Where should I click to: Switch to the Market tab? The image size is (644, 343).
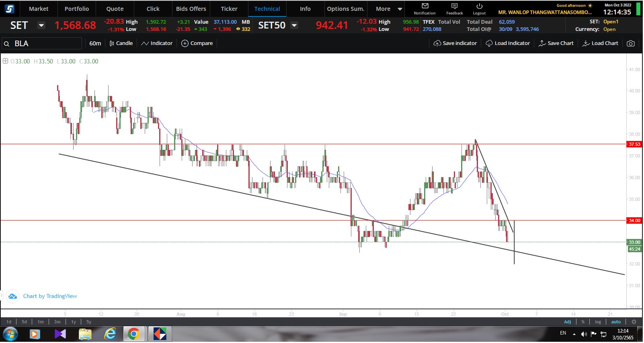[39, 9]
